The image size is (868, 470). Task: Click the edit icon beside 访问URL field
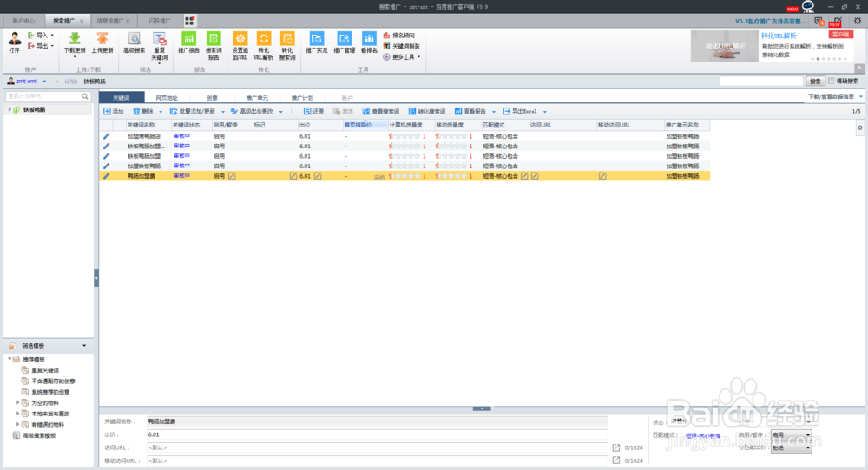[616, 447]
